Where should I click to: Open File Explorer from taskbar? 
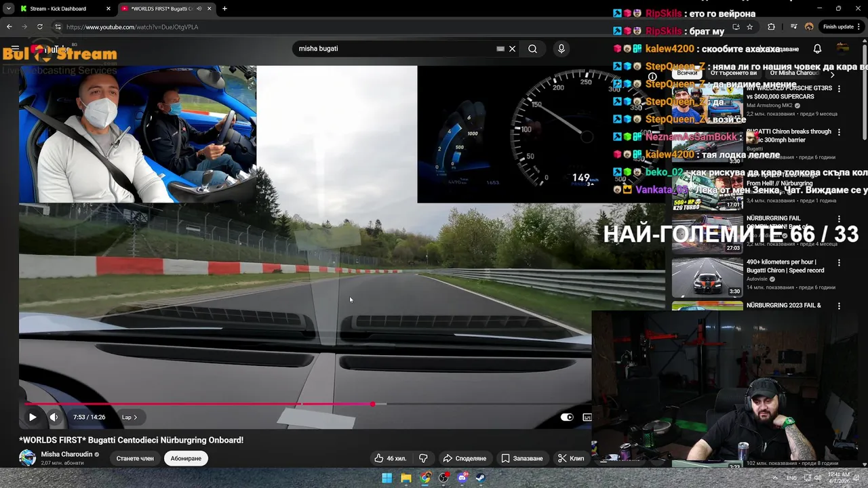click(x=406, y=478)
